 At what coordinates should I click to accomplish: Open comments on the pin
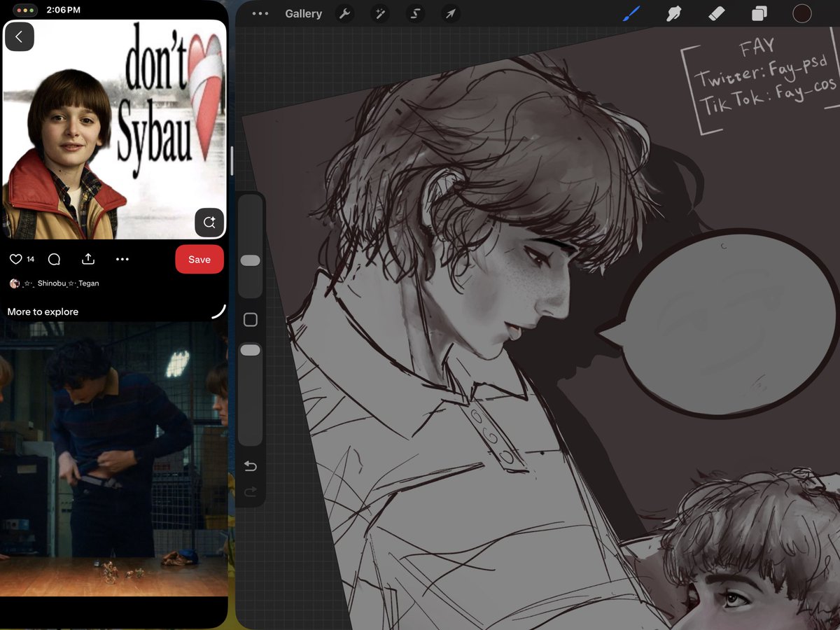click(54, 259)
